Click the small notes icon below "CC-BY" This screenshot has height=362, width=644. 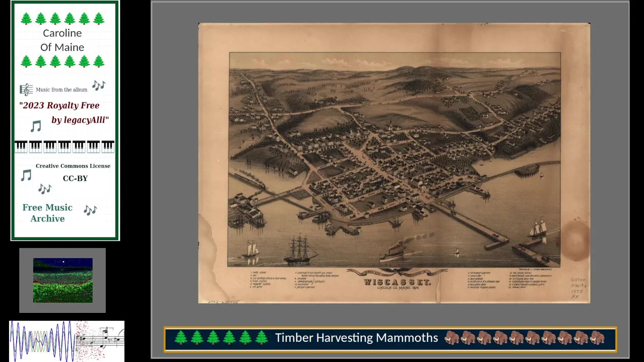45,189
